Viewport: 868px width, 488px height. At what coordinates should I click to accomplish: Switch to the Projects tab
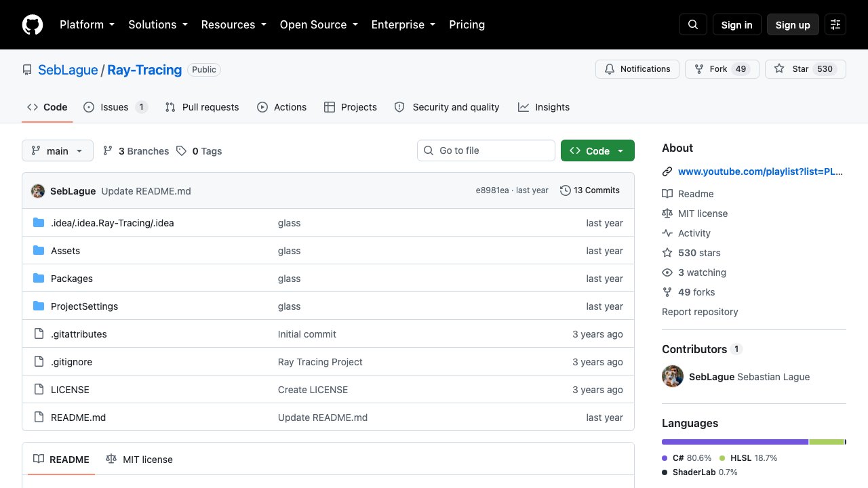point(351,107)
